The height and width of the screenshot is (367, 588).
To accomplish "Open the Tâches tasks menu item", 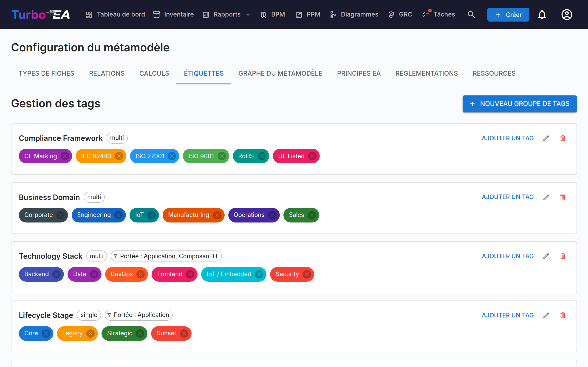I will (438, 14).
